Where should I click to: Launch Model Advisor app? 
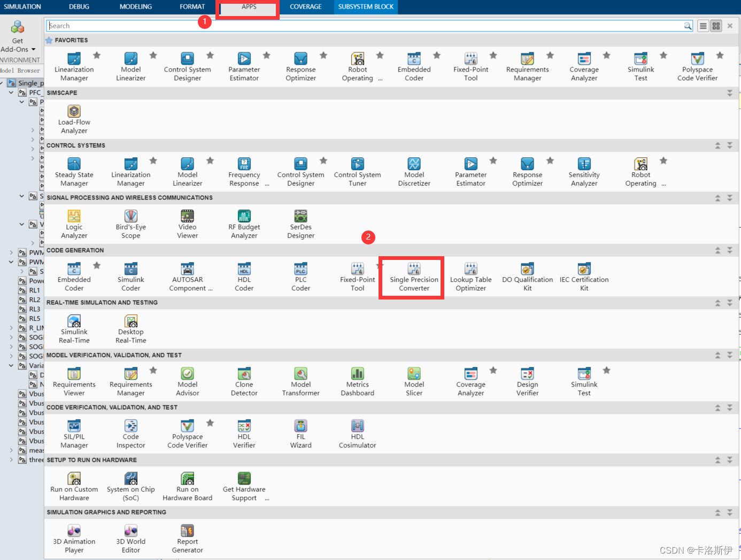187,382
